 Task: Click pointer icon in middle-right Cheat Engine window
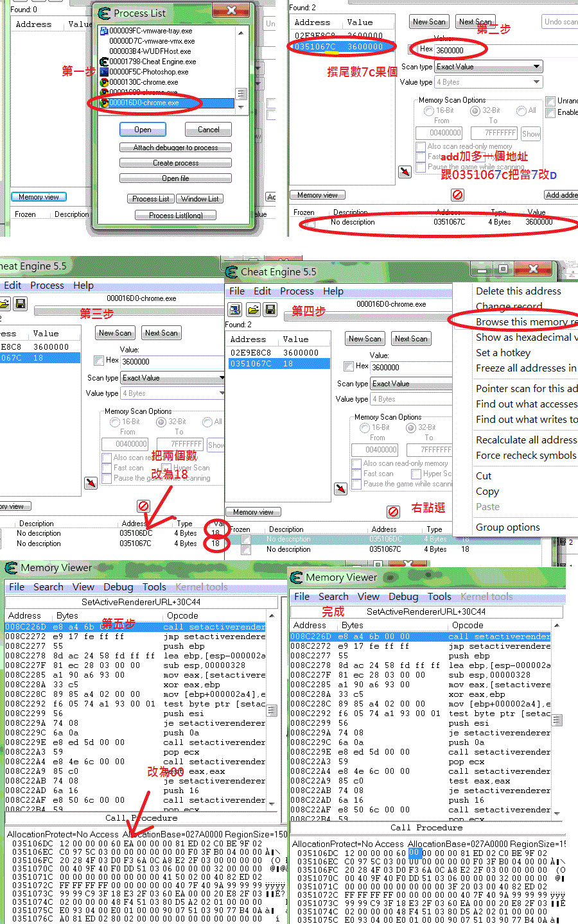click(341, 488)
